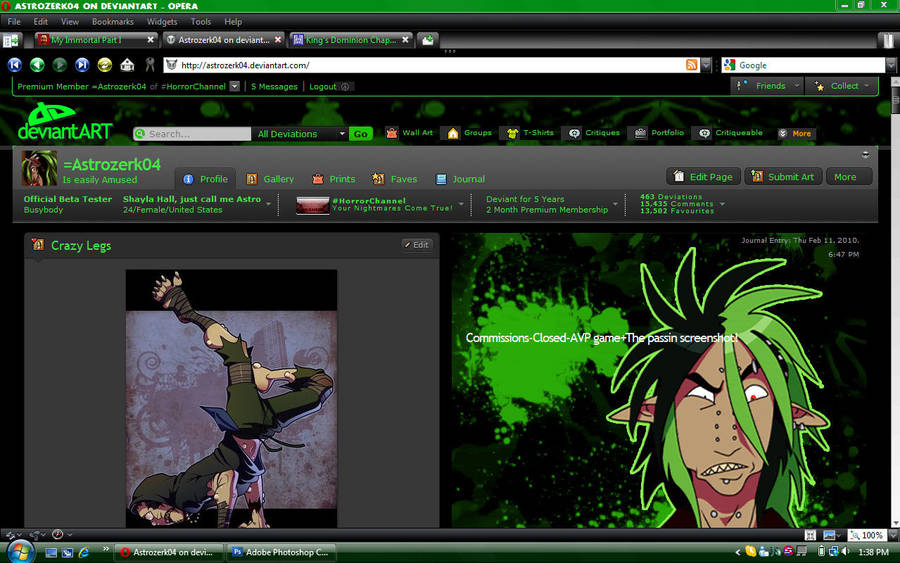Viewport: 900px width, 563px height.
Task: Switch to King's Dominion Chap tab
Action: point(351,40)
